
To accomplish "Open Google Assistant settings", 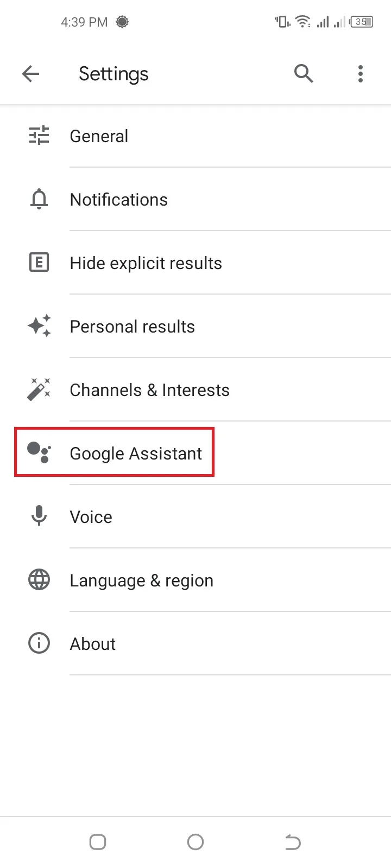I will (x=136, y=453).
